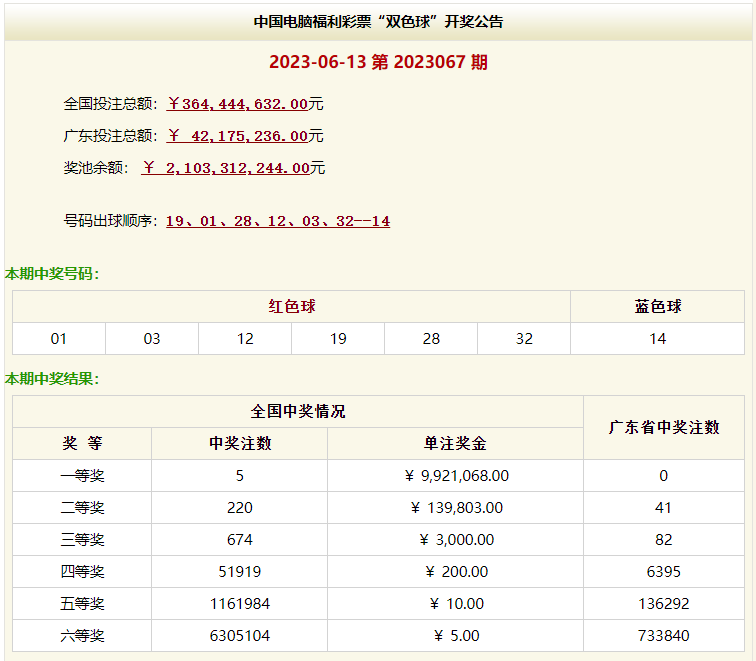Viewport: 756px width, 661px height.
Task: Select red ball number 01 cell
Action: coord(59,339)
